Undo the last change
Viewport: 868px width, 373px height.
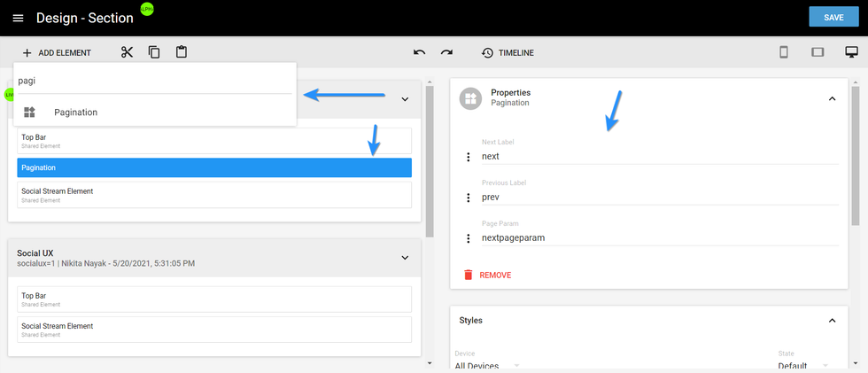419,53
